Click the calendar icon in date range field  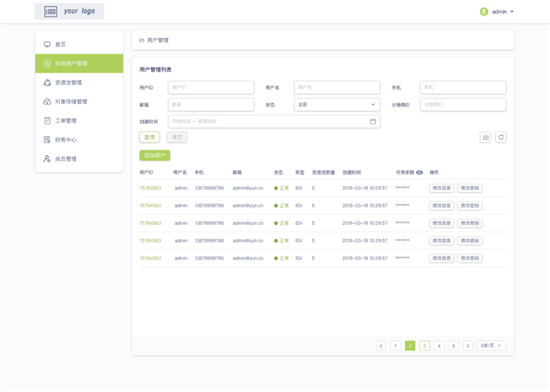click(x=373, y=122)
